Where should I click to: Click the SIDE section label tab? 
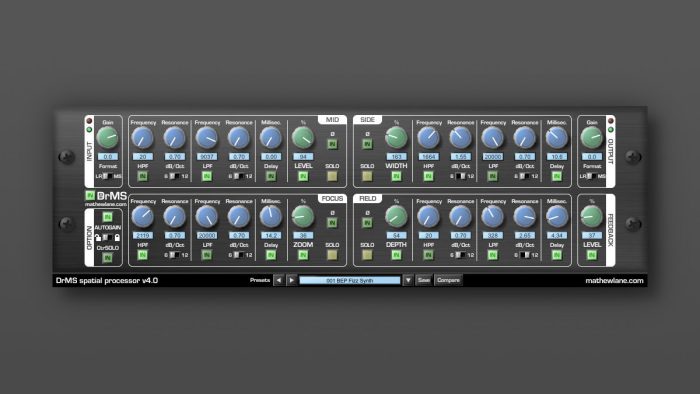(367, 120)
